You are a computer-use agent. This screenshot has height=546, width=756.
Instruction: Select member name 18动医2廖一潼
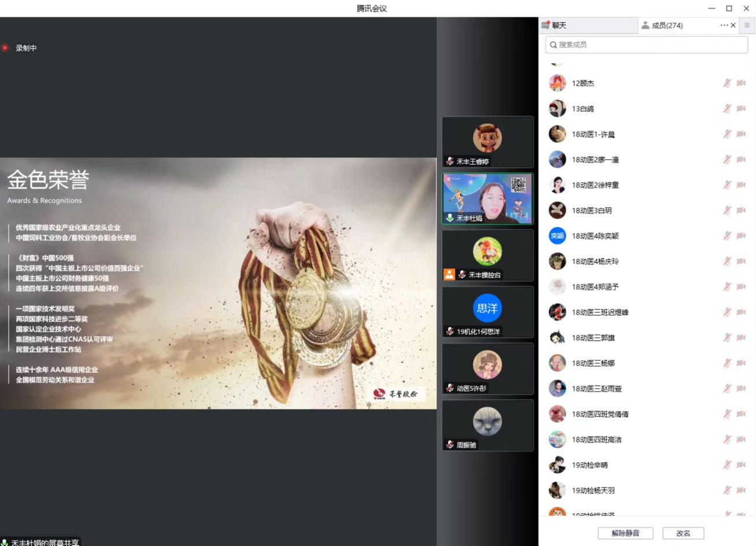point(595,160)
